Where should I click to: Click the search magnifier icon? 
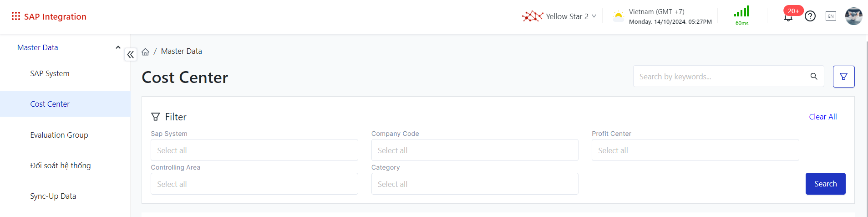pos(814,77)
